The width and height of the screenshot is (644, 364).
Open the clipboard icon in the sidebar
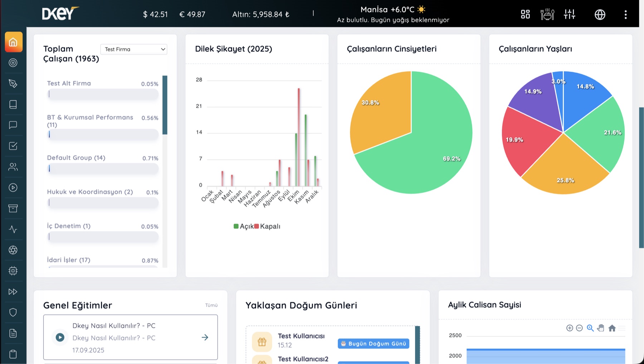[13, 354]
